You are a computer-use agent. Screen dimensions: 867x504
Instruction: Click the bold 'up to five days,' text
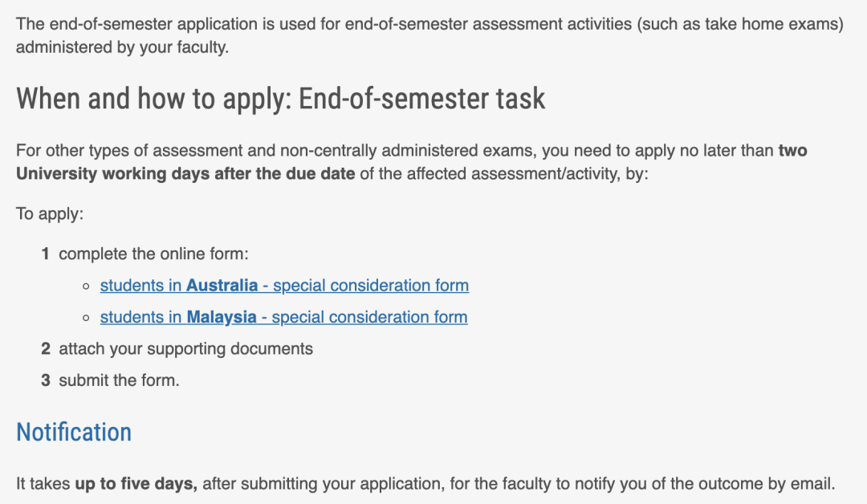(x=136, y=484)
